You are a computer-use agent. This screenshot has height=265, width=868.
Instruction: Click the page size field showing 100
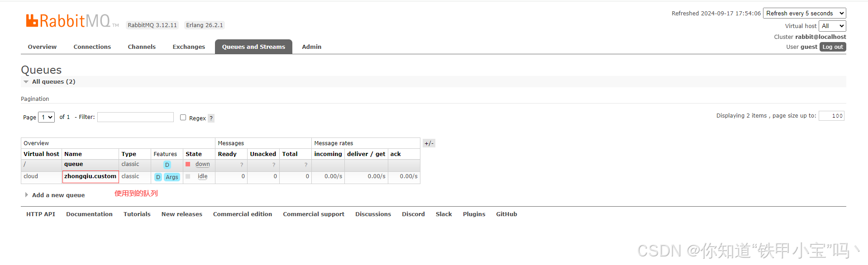(831, 116)
